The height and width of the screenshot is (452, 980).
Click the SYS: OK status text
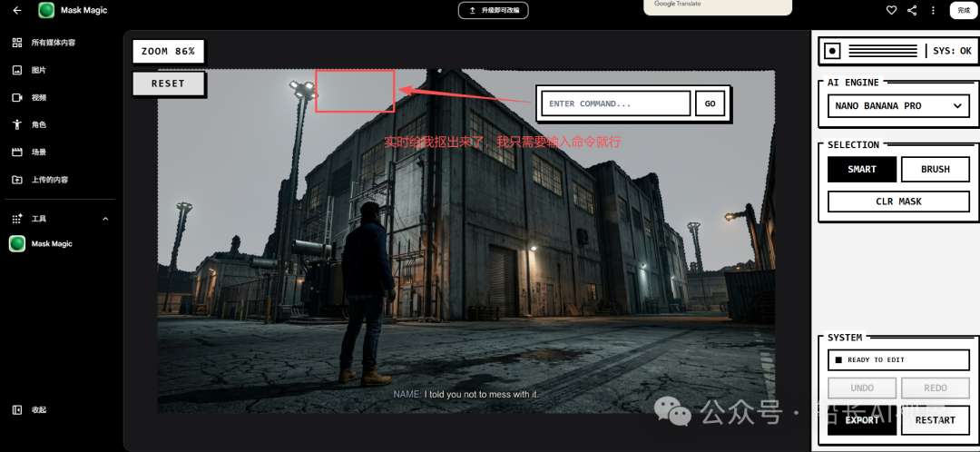click(x=952, y=51)
